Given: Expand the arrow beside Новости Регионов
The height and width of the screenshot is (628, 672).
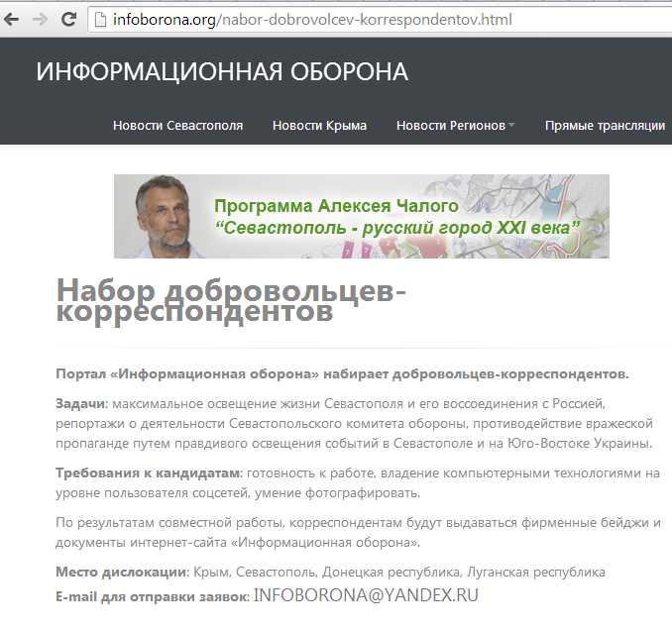Looking at the screenshot, I should [x=511, y=125].
